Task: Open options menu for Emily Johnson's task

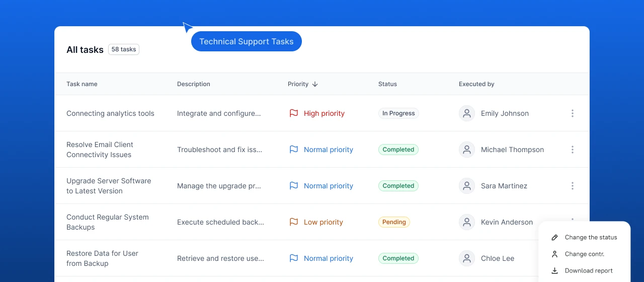Action: pos(572,113)
